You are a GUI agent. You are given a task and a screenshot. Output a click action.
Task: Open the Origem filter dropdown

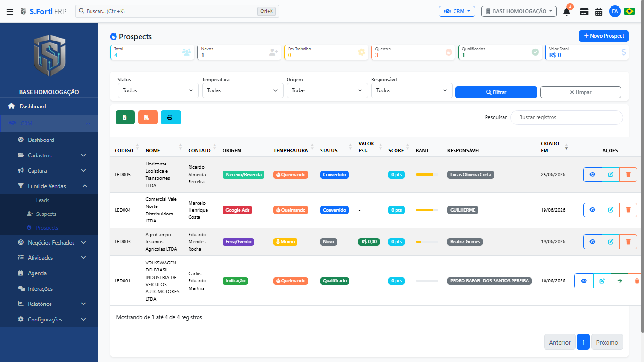(x=327, y=90)
